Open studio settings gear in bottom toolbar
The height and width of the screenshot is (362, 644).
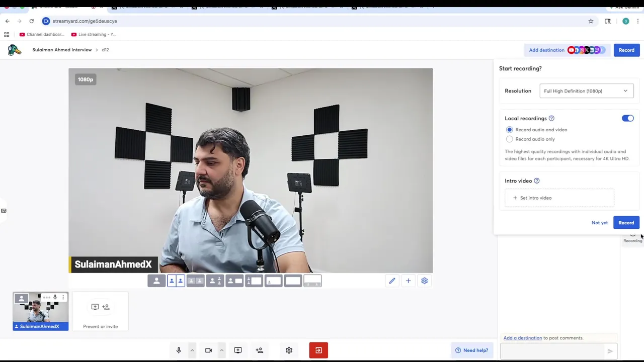click(289, 350)
